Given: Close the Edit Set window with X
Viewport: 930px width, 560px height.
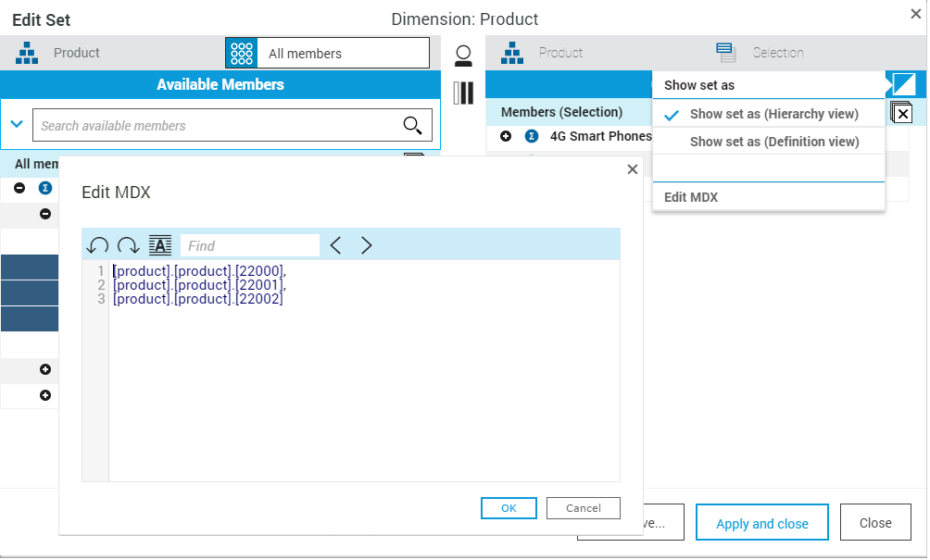Looking at the screenshot, I should click(x=915, y=14).
